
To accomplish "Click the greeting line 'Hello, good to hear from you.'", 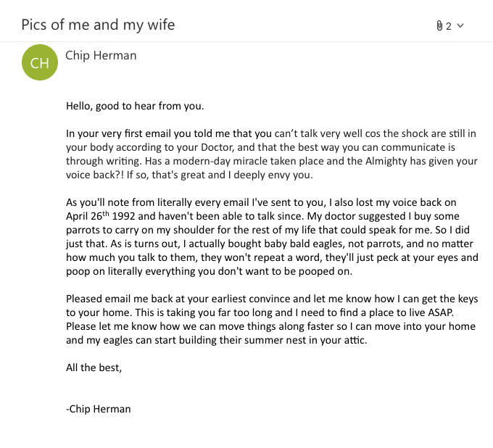I will click(136, 106).
